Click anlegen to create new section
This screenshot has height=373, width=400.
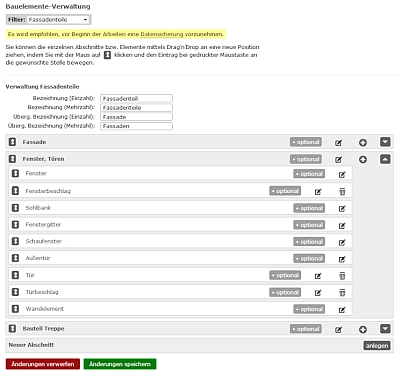point(377,345)
